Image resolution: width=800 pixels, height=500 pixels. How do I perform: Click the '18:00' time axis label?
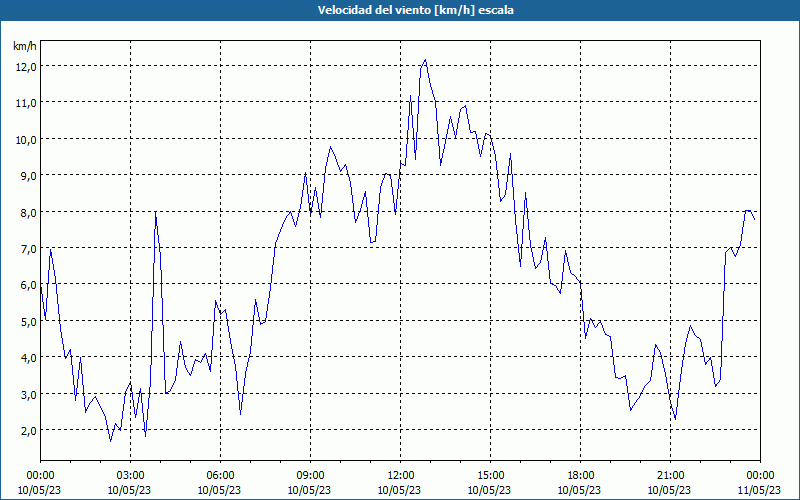(580, 476)
